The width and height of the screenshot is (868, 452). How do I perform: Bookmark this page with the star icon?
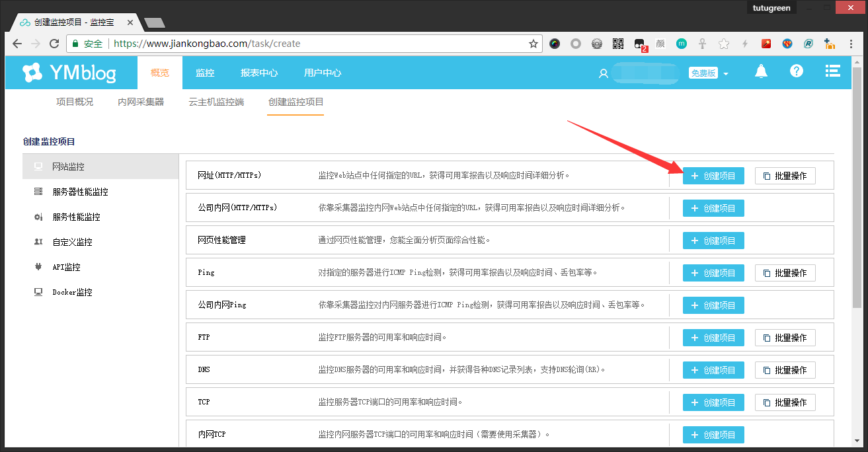(x=533, y=44)
